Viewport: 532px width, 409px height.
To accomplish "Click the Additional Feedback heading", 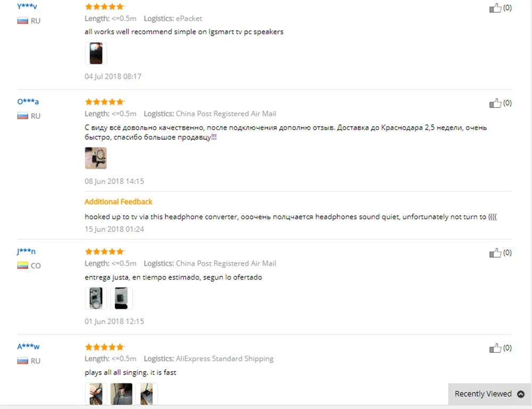I will pyautogui.click(x=119, y=202).
